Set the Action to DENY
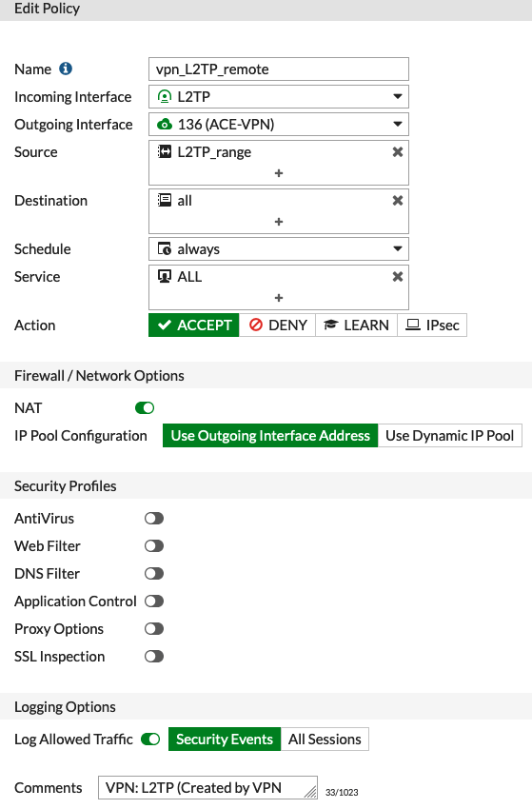 pyautogui.click(x=278, y=326)
